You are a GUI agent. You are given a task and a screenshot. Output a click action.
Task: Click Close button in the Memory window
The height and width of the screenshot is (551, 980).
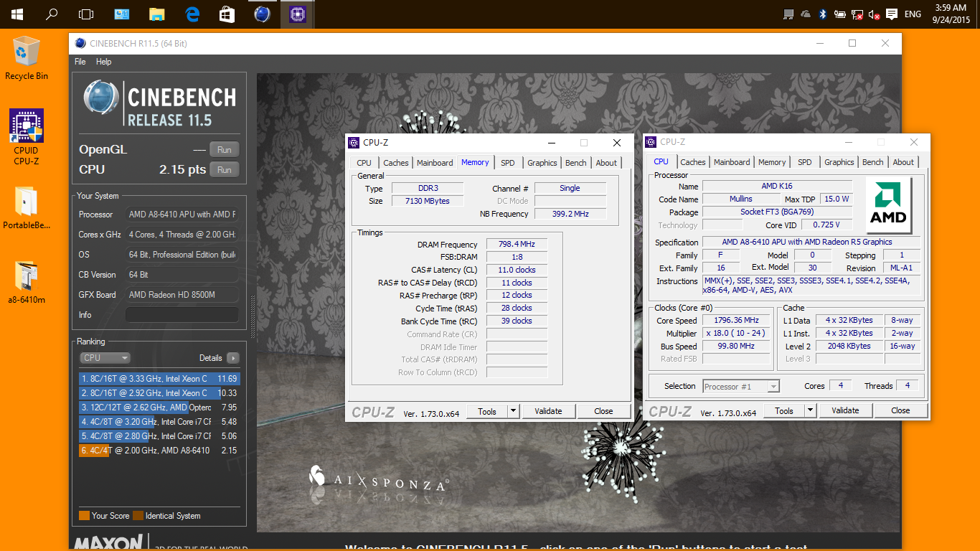[603, 411]
